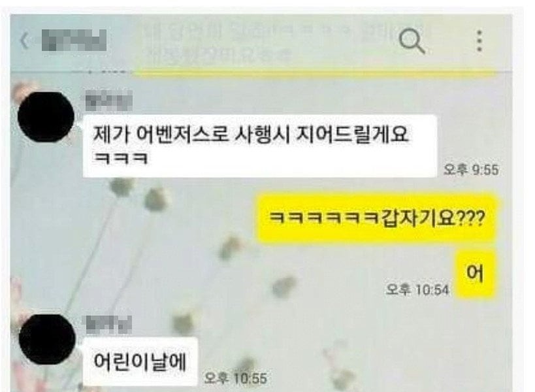This screenshot has height=392, width=535.
Task: Tap the blurred sender name above first message
Action: pyautogui.click(x=108, y=101)
